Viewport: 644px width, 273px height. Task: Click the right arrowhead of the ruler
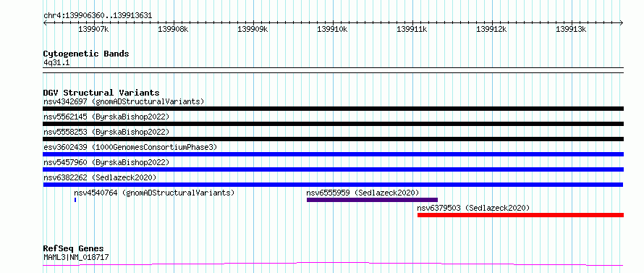tap(622, 22)
